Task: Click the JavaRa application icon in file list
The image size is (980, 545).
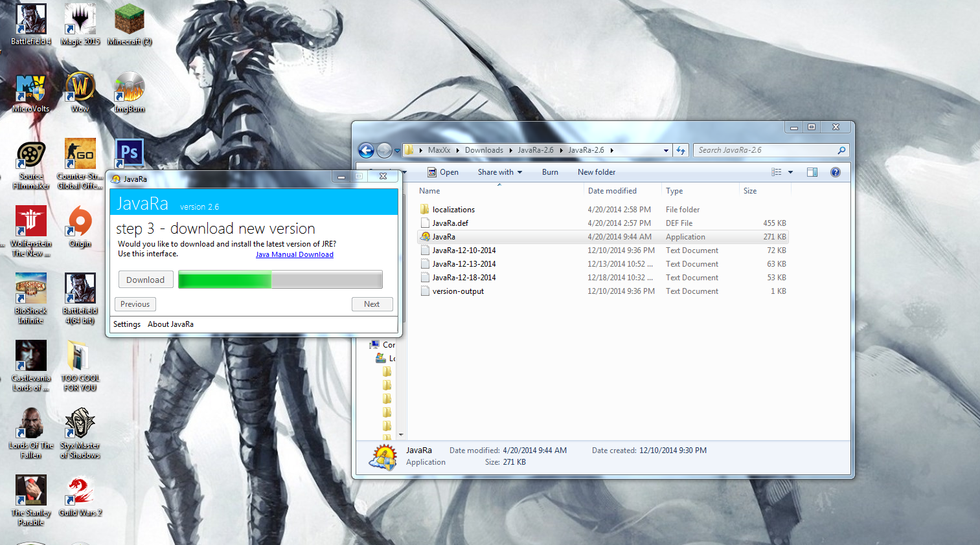Action: tap(425, 237)
